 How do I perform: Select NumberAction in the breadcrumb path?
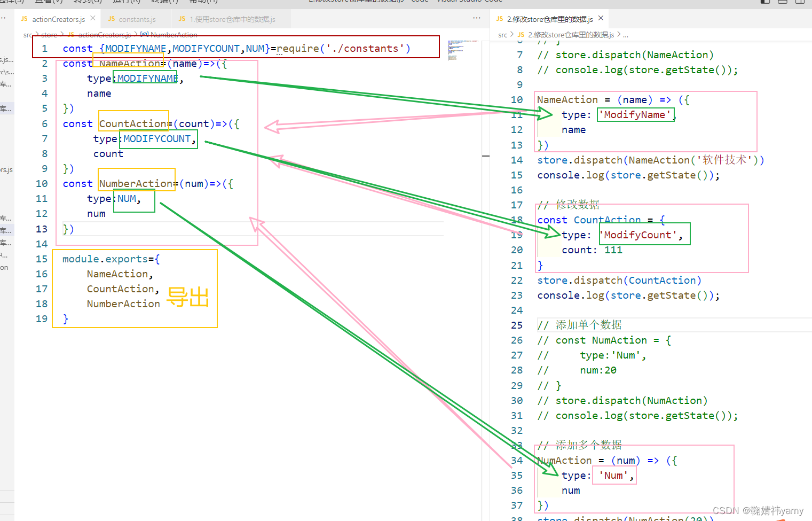pyautogui.click(x=175, y=35)
